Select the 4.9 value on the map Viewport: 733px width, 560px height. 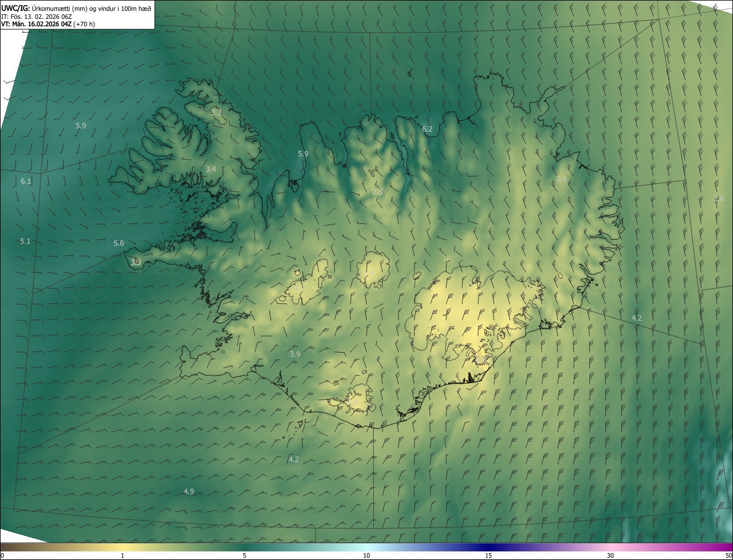(189, 491)
